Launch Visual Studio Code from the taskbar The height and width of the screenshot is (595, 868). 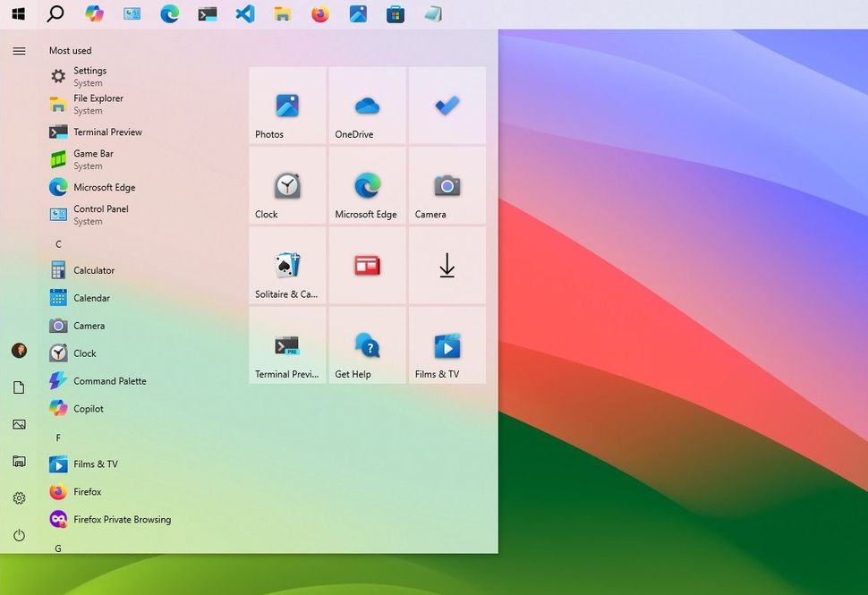point(244,13)
